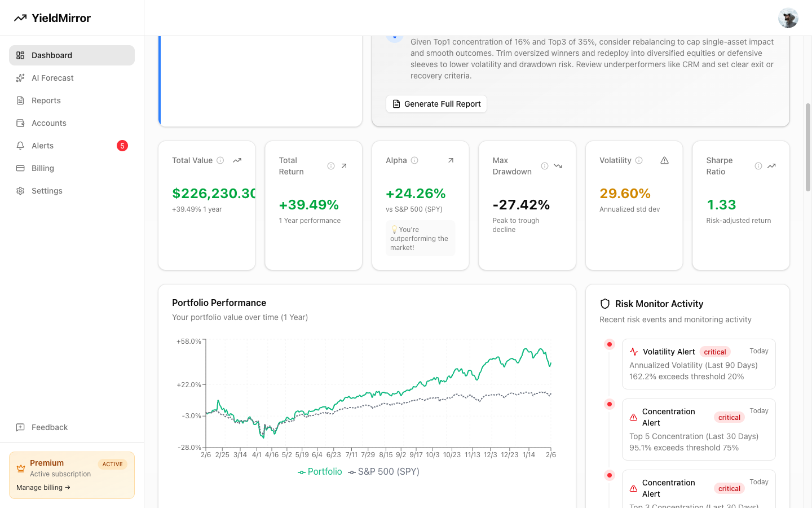The image size is (812, 508).
Task: Click Total Value info icon
Action: pyautogui.click(x=220, y=160)
